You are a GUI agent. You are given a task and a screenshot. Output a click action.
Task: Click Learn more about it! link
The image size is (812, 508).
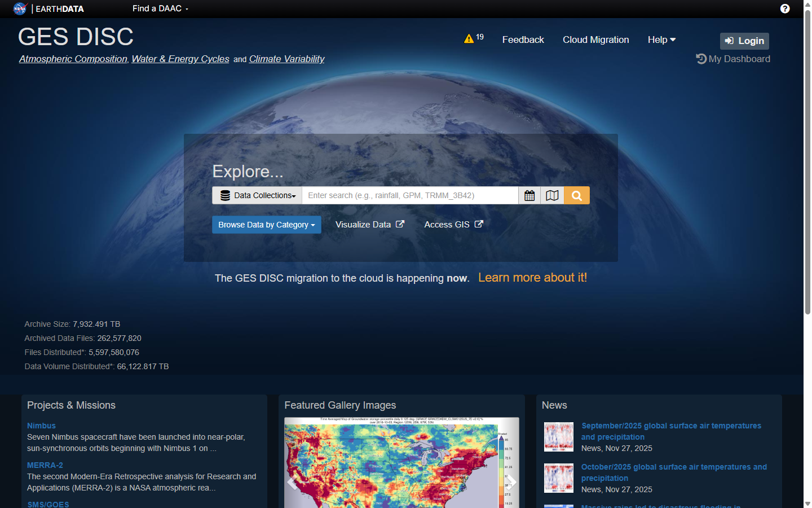click(532, 278)
